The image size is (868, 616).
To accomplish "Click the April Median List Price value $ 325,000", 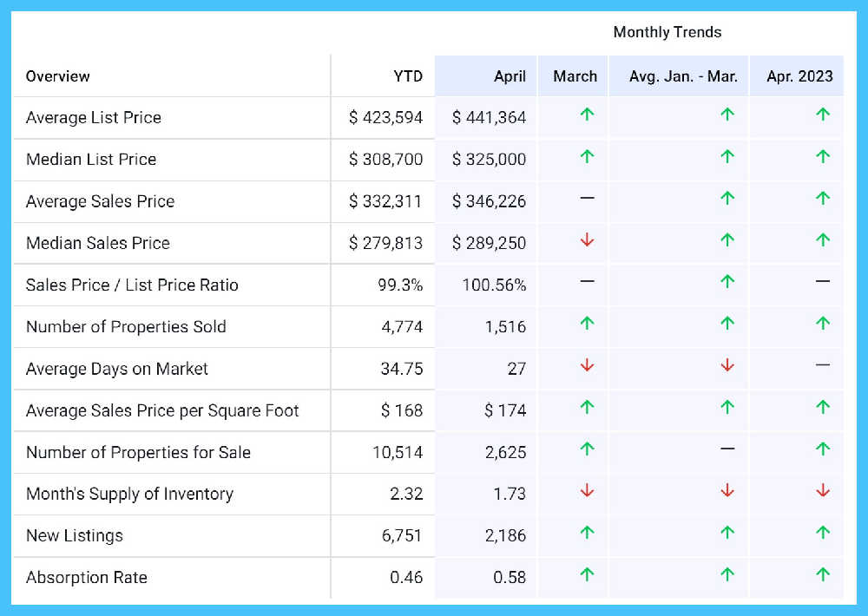I will pyautogui.click(x=489, y=160).
